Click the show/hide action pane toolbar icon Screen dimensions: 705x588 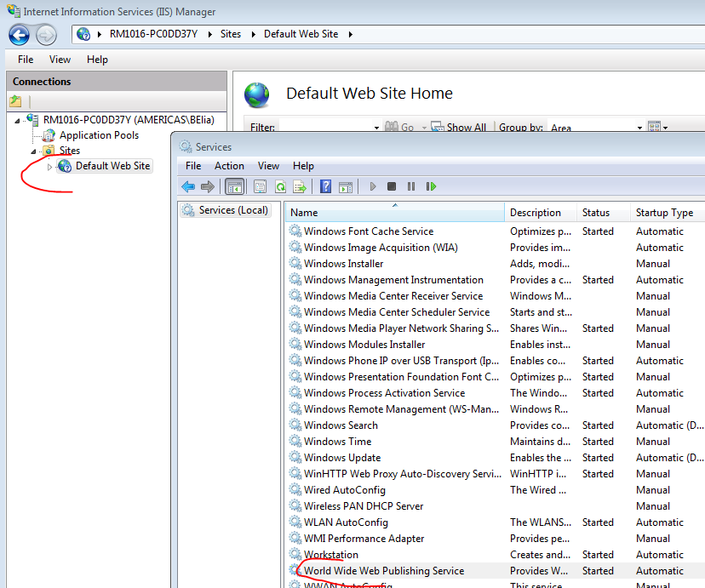coord(346,187)
